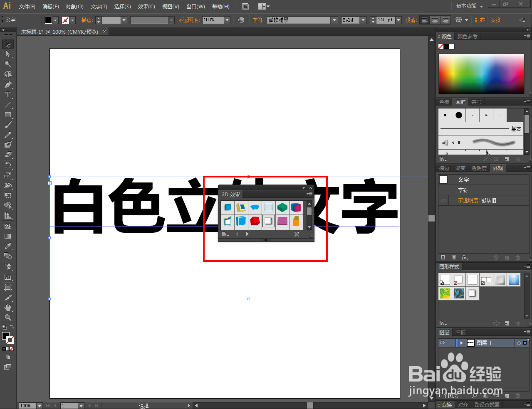Select the Column Graph tool
The image size is (532, 409).
pyautogui.click(x=8, y=277)
